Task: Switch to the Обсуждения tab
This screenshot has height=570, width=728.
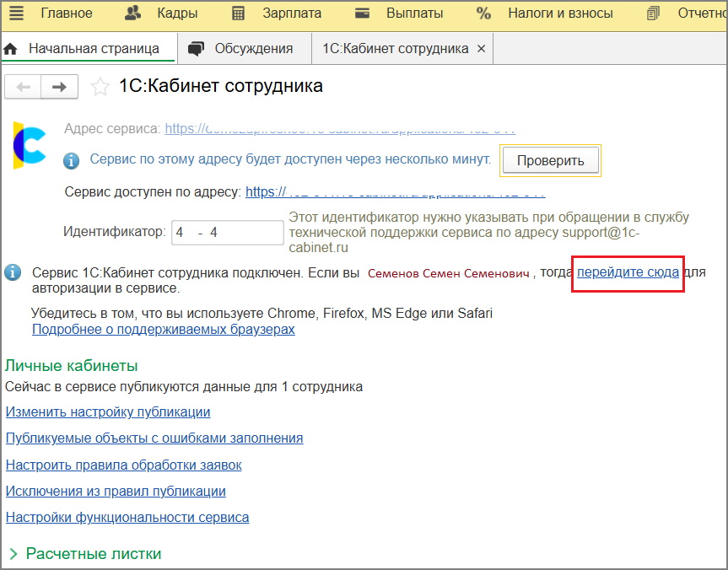Action: click(254, 48)
